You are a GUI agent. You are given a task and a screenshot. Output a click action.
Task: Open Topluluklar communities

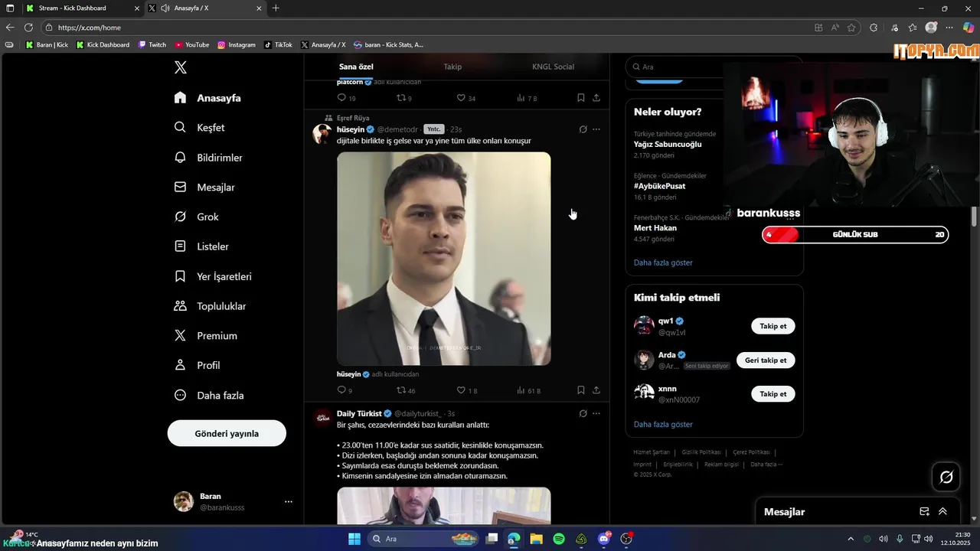pos(210,306)
